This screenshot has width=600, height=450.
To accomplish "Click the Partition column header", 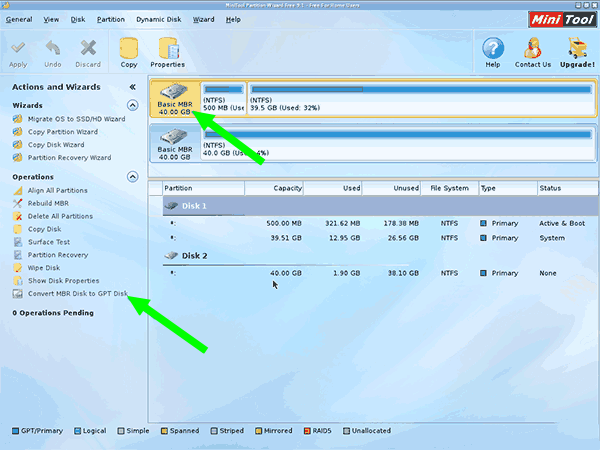I will click(x=204, y=188).
